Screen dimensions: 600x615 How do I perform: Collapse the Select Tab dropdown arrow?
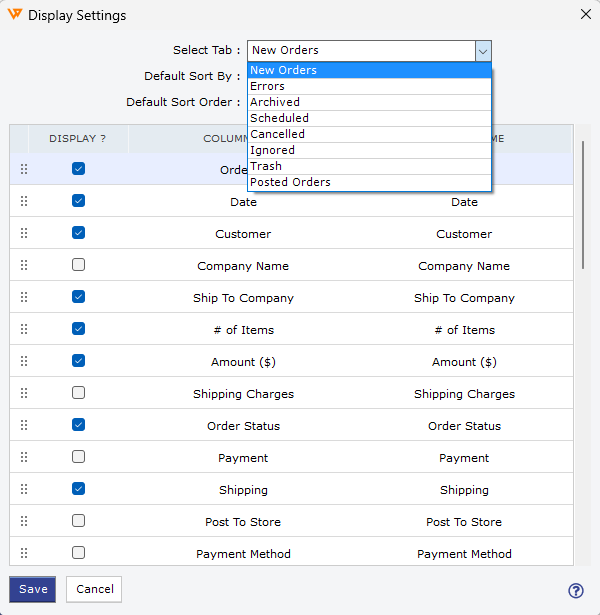pos(482,50)
